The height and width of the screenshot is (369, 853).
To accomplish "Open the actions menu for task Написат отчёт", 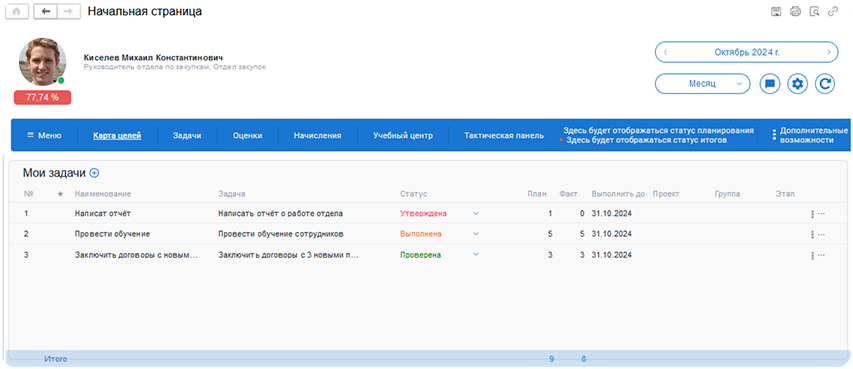I will pyautogui.click(x=817, y=214).
